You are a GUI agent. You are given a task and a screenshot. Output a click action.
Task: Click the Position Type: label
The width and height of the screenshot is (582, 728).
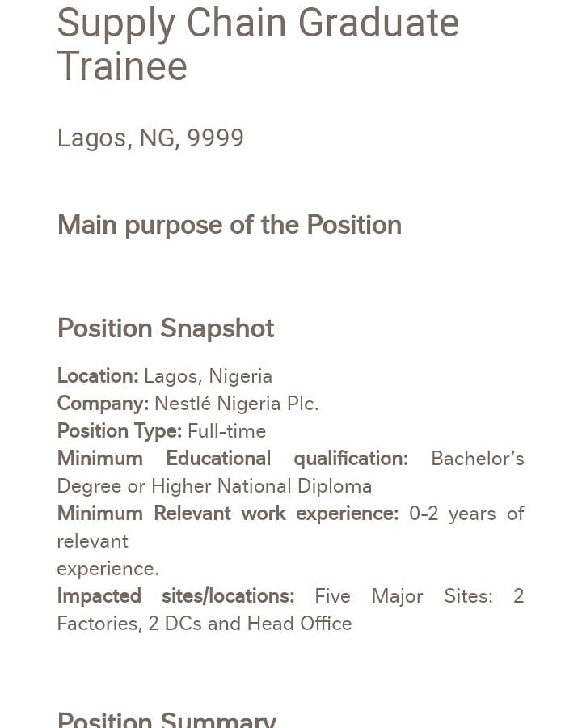[120, 431]
